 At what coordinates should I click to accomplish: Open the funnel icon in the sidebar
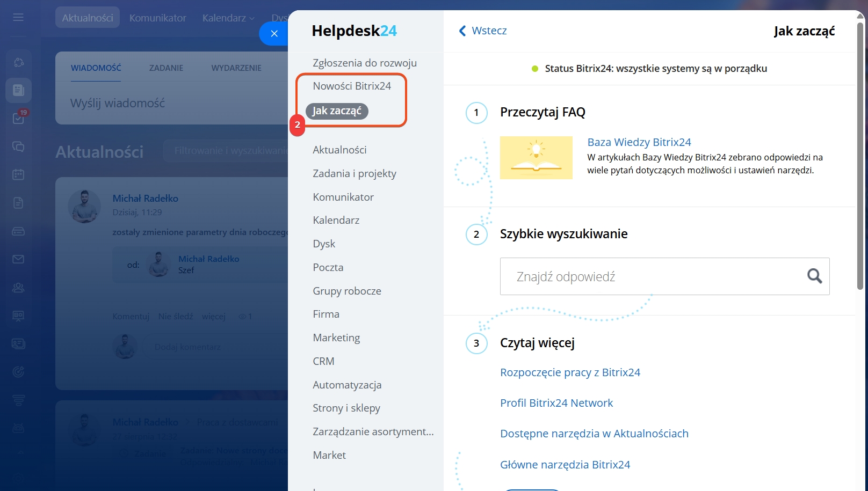pos(18,400)
